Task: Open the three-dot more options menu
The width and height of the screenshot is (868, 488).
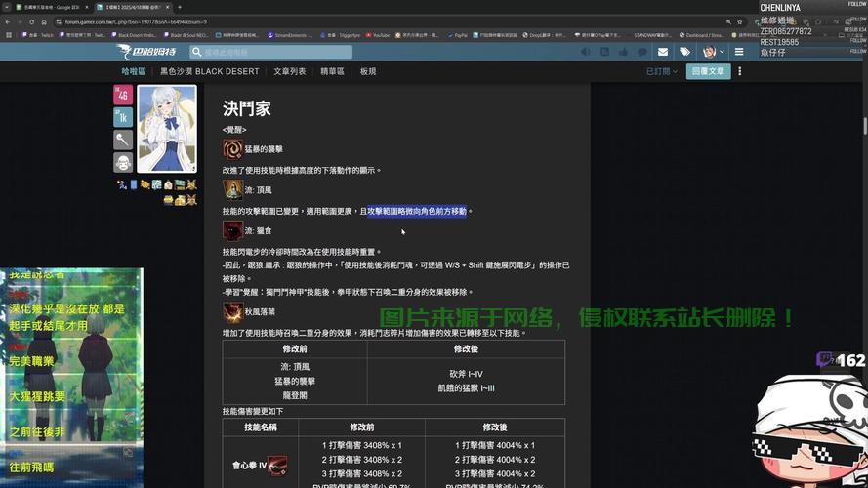Action: tap(739, 71)
